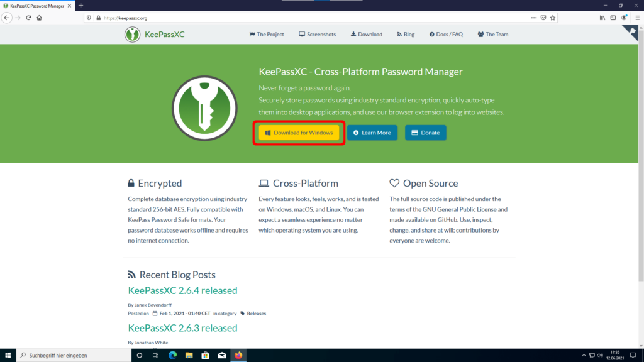
Task: Open network status tray icon
Action: pyautogui.click(x=592, y=356)
